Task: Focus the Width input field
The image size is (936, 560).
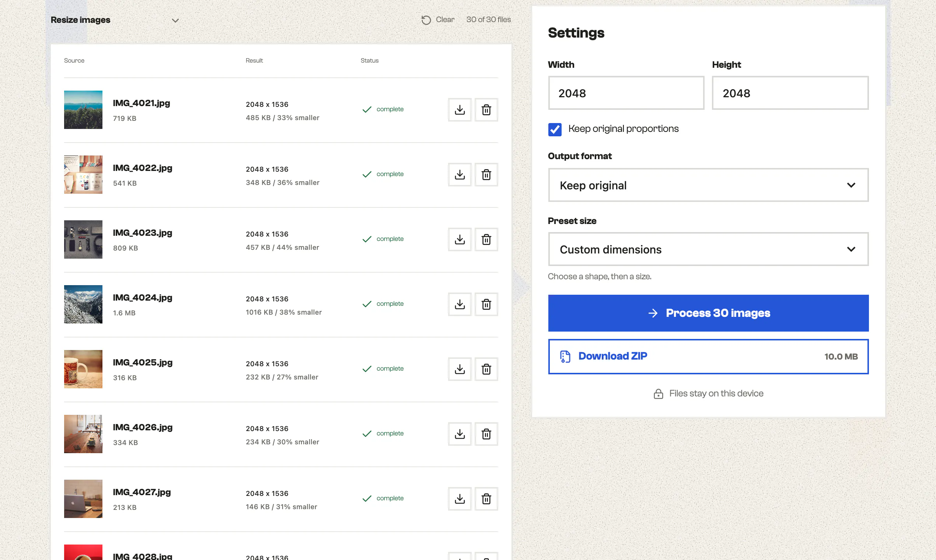Action: [626, 93]
